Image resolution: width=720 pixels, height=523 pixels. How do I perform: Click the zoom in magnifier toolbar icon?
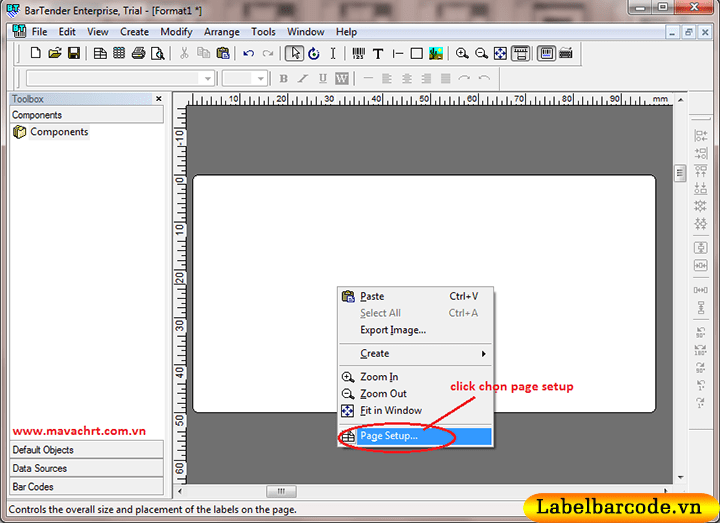pyautogui.click(x=462, y=53)
